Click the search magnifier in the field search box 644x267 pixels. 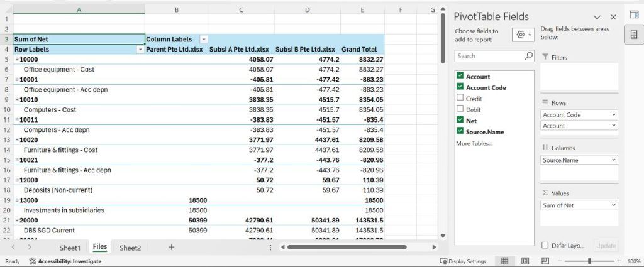coord(528,56)
